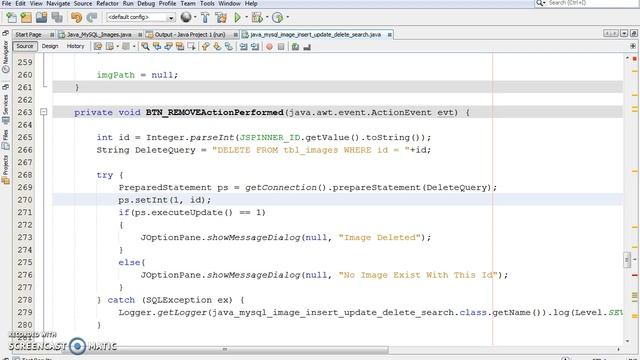Toggle Rectangular Selection icon in editor toolbar
Viewport: 640px width, 360px height.
pos(191,47)
